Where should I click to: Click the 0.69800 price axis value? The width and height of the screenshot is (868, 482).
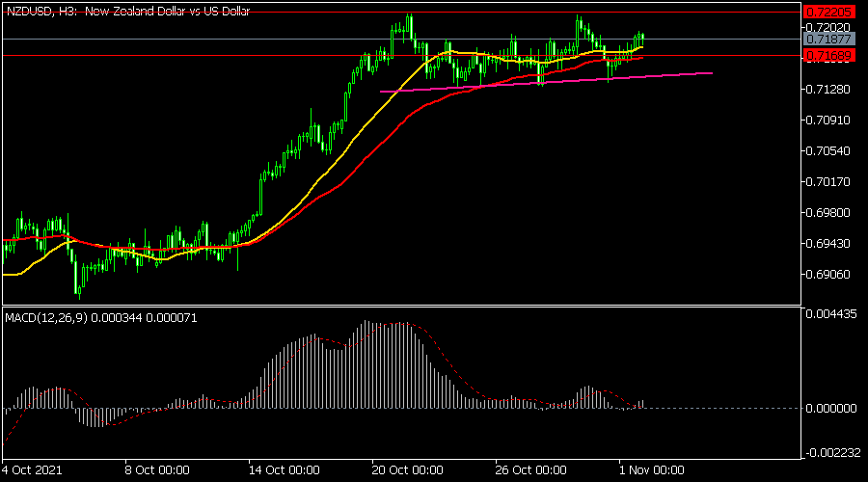827,213
